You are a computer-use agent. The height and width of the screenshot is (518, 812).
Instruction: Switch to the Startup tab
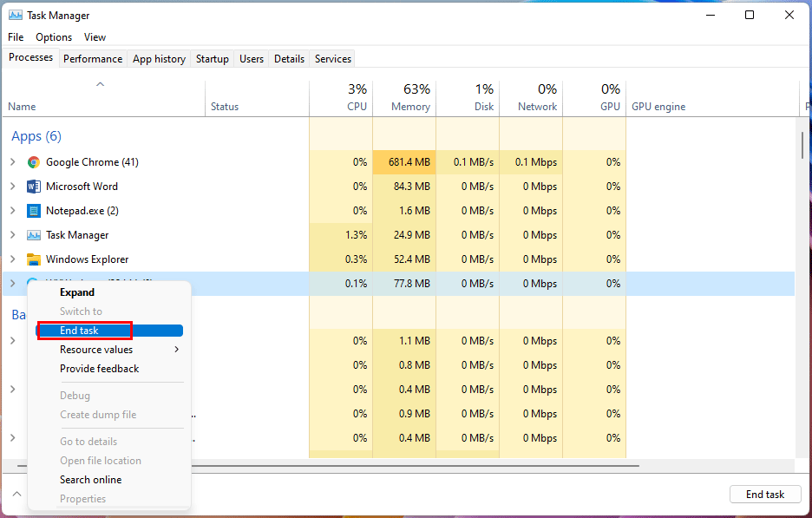213,59
